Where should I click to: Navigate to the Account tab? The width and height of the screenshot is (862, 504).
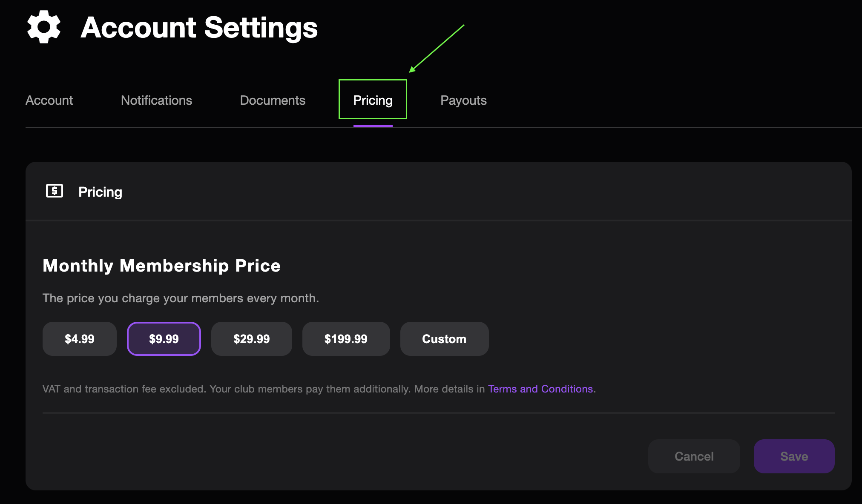(49, 100)
